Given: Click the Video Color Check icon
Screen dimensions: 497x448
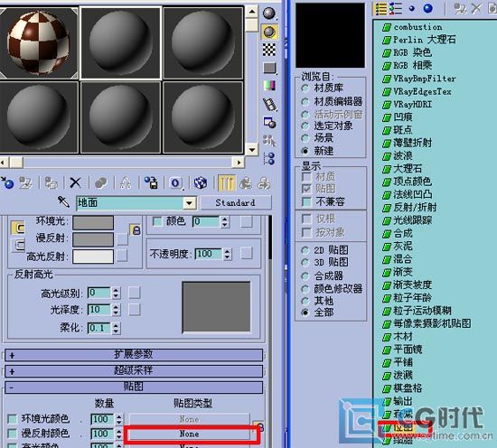Looking at the screenshot, I should 269,86.
